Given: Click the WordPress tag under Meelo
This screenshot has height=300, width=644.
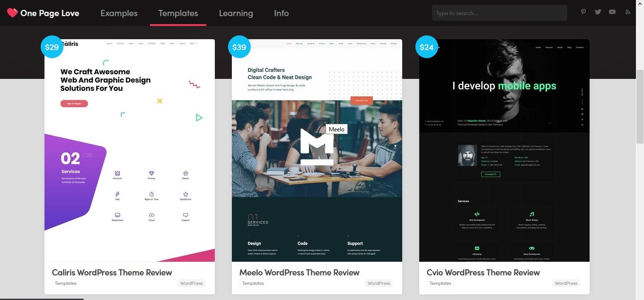Looking at the screenshot, I should 379,283.
